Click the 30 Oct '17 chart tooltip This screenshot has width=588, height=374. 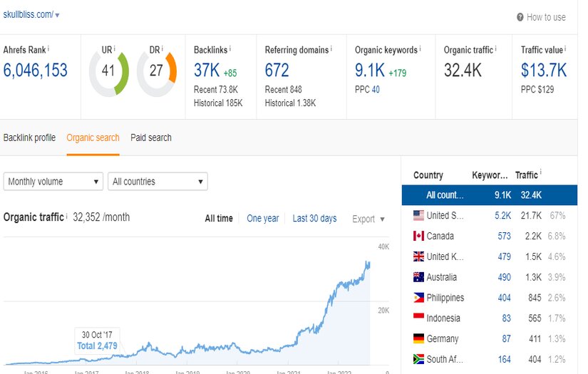(97, 341)
